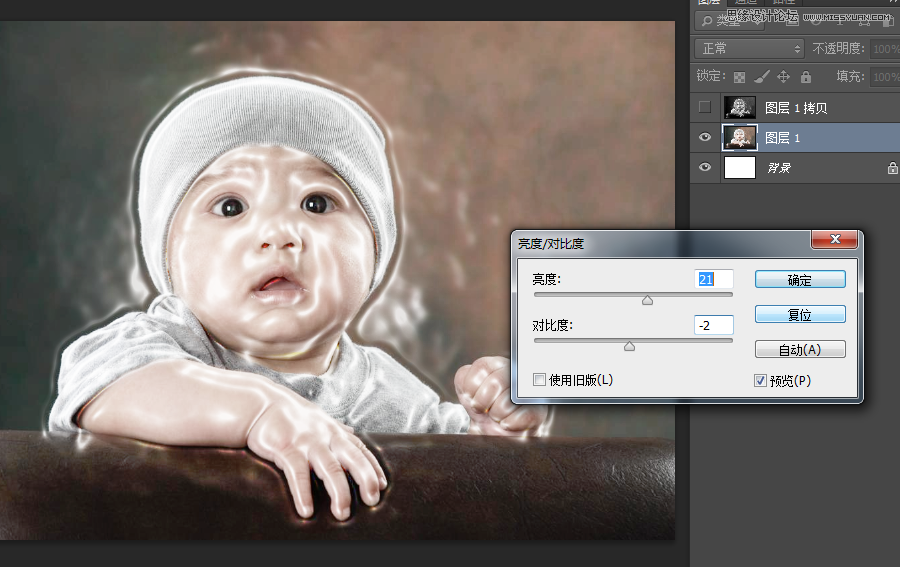Click the baby photo on the canvas
This screenshot has height=567, width=900.
[x=338, y=280]
